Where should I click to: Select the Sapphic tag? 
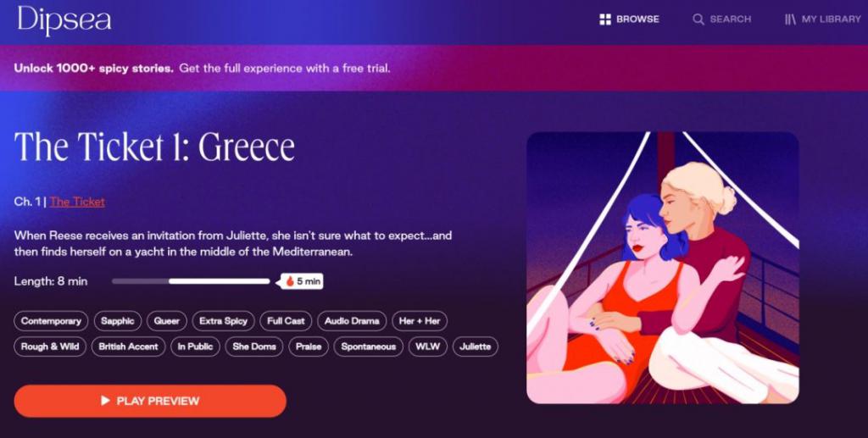(117, 321)
